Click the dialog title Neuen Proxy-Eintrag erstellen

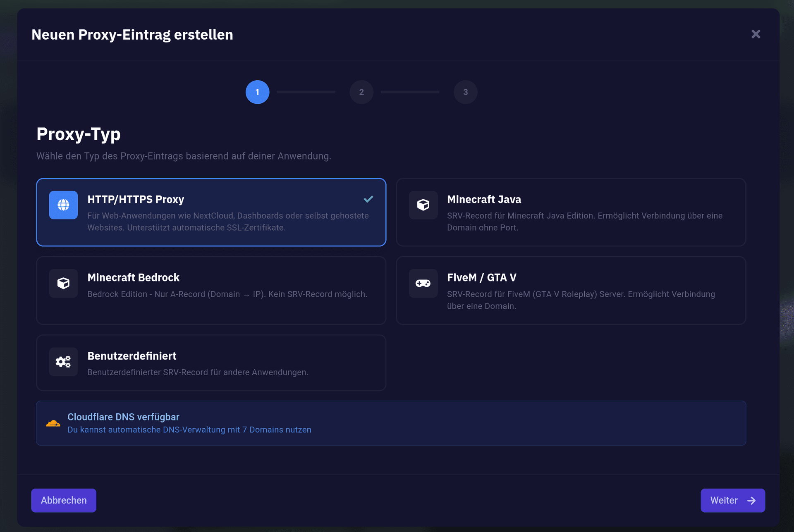132,35
